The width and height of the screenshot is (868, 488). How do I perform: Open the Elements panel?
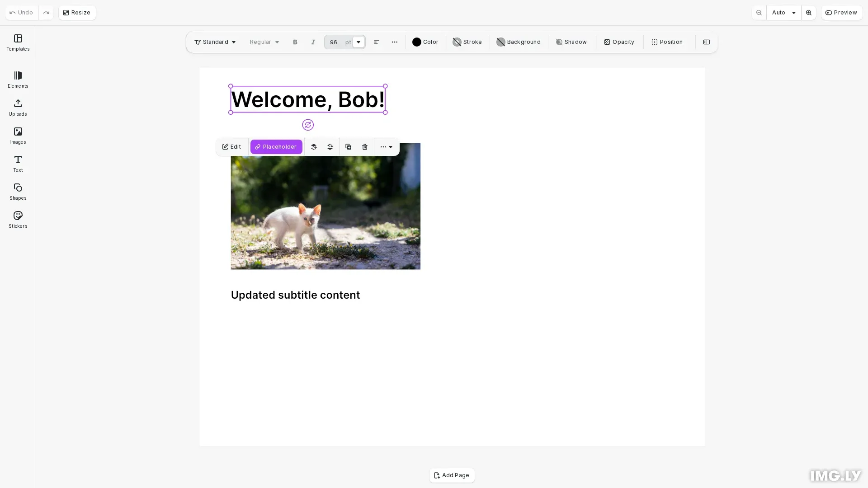[x=18, y=80]
